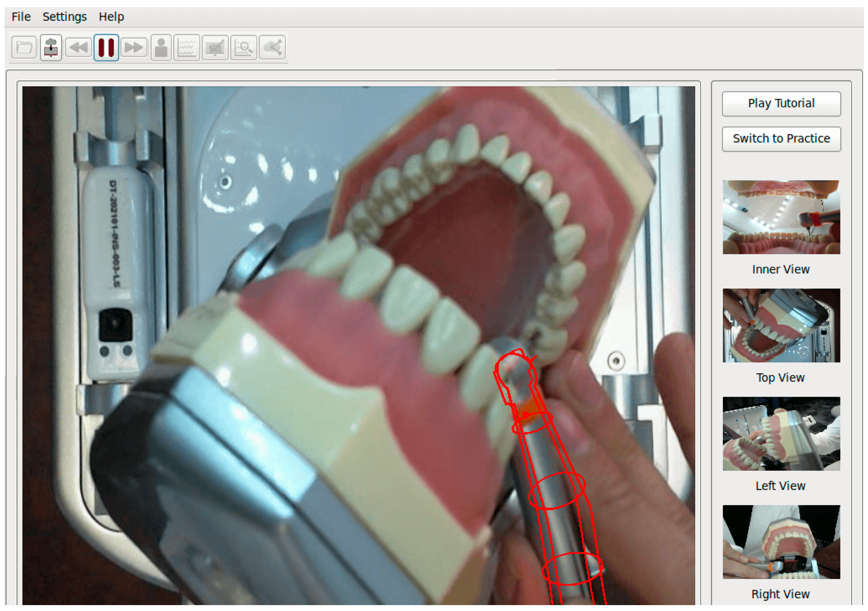Image resolution: width=868 pixels, height=611 pixels.
Task: Click the Right View label
Action: pos(781,594)
